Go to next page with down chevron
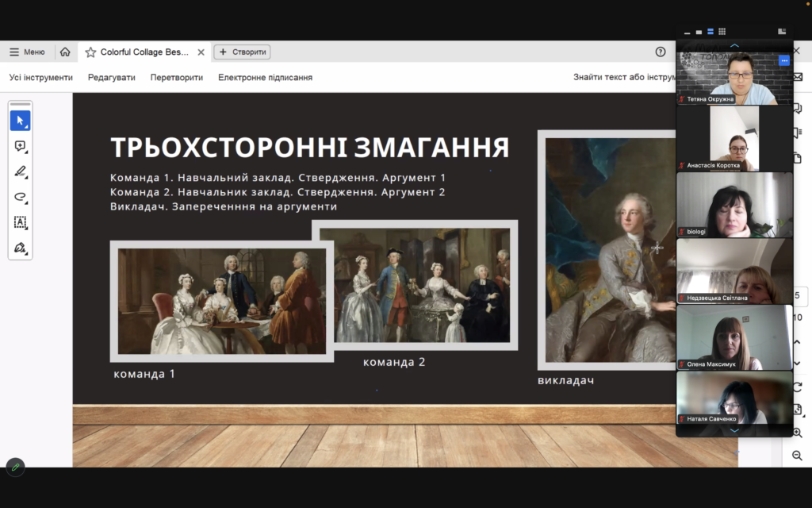The image size is (812, 508). [x=798, y=364]
